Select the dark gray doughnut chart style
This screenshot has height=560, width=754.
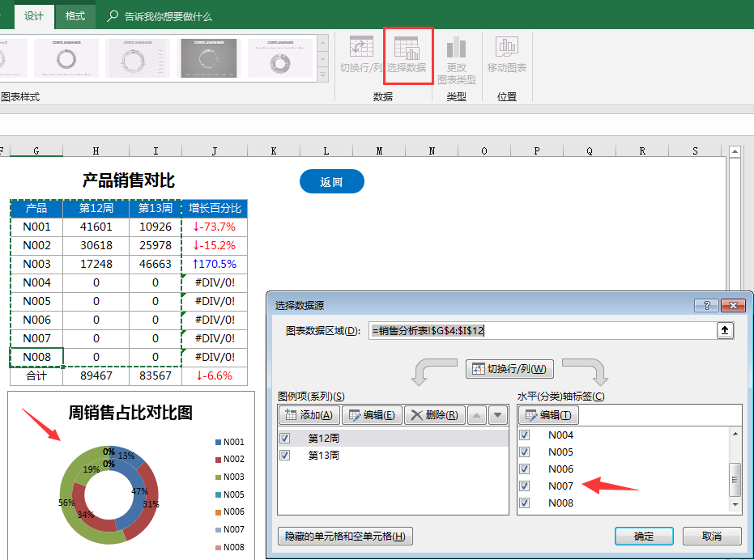[x=209, y=58]
